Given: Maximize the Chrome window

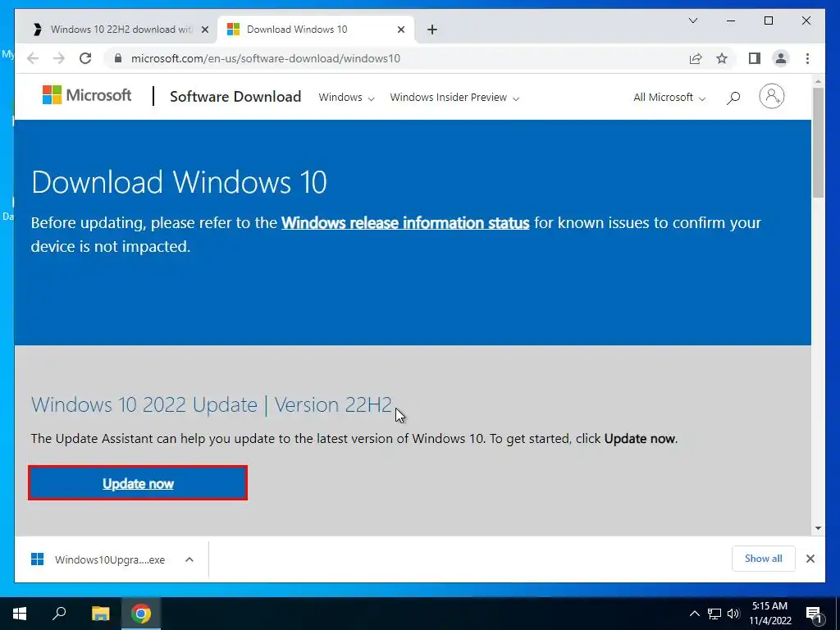Looking at the screenshot, I should coord(768,21).
